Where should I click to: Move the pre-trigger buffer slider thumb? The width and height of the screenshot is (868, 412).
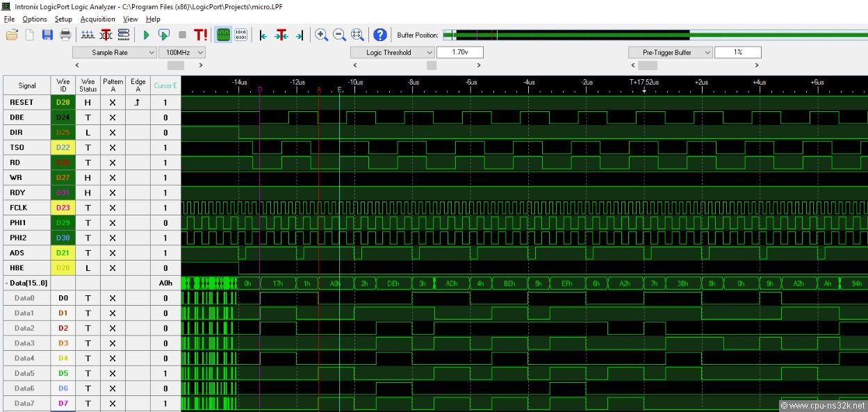[x=648, y=65]
